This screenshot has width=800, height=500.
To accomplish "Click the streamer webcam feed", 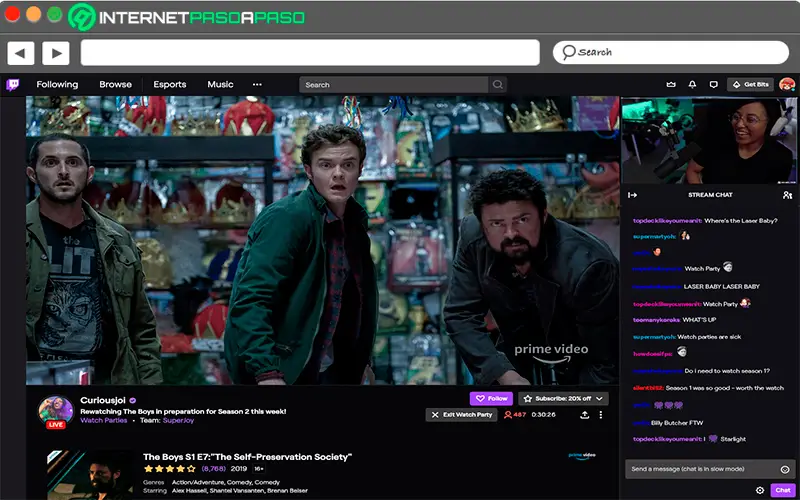I will click(x=709, y=140).
